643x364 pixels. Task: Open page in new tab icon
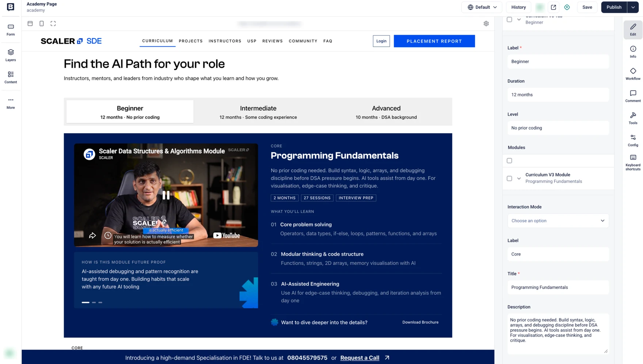[553, 7]
